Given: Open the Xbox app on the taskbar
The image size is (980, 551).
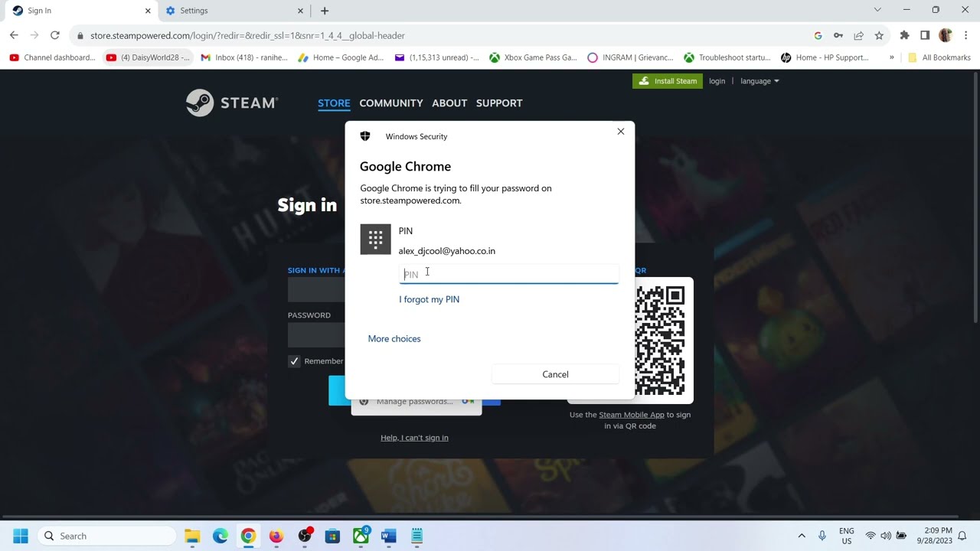Looking at the screenshot, I should tap(361, 536).
